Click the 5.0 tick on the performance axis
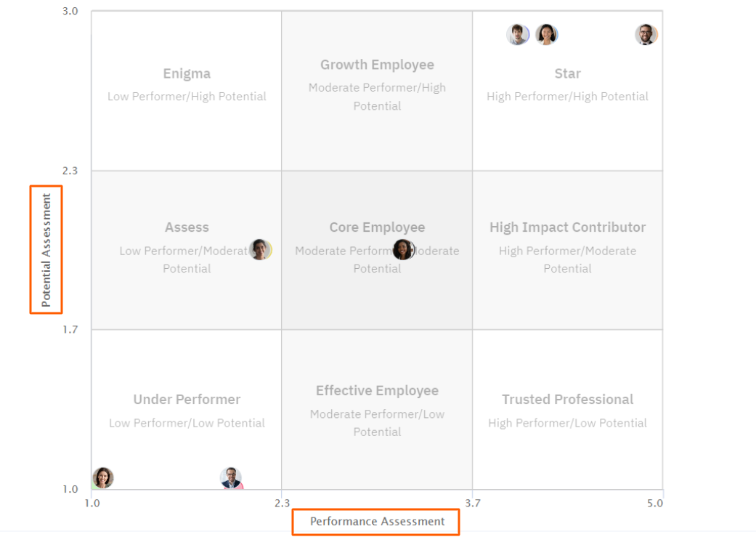Screen dimensions: 756x537 [655, 503]
